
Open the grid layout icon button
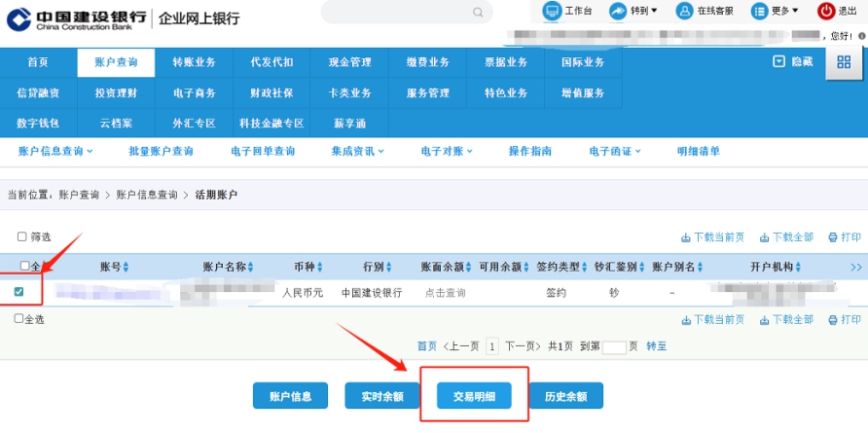[845, 62]
